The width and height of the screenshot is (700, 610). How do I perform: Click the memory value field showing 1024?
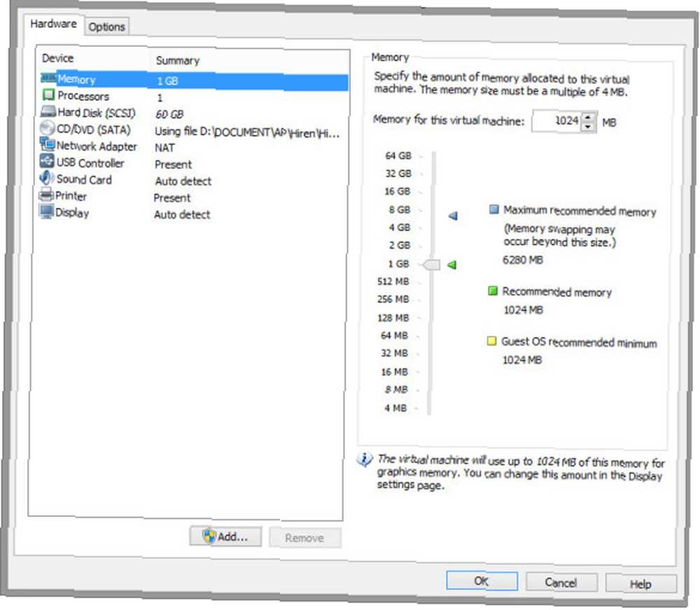[557, 120]
